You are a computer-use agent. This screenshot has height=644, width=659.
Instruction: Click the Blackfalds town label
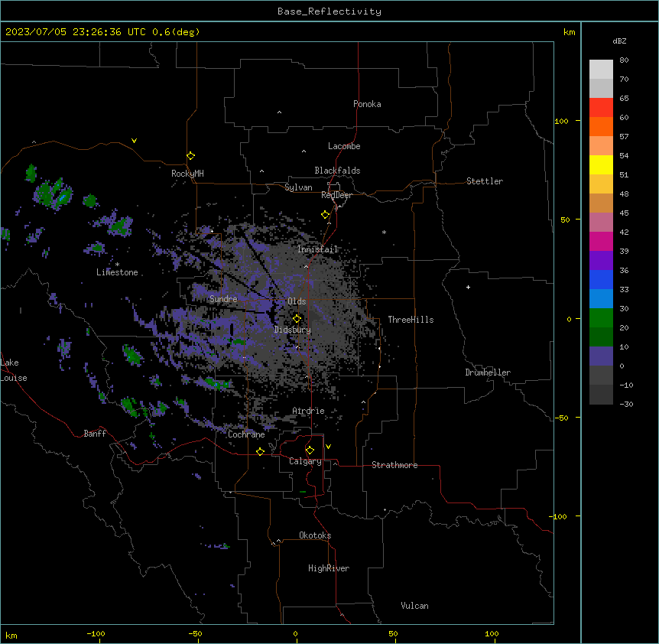337,171
